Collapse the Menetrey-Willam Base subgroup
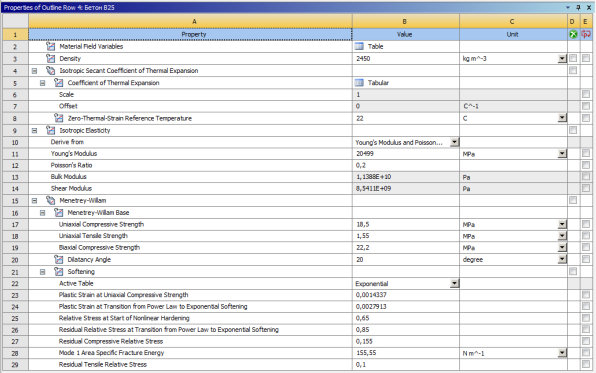The height and width of the screenshot is (373, 596). pyautogui.click(x=43, y=213)
